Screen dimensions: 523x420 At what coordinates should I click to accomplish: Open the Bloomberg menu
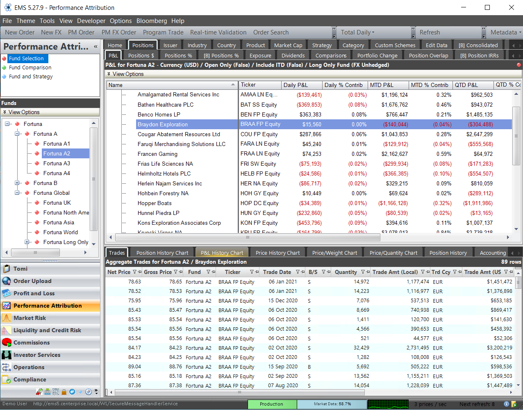click(x=152, y=21)
